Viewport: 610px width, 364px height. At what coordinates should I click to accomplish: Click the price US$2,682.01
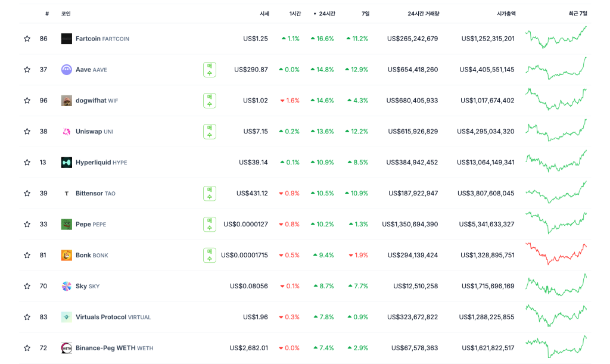pyautogui.click(x=248, y=348)
